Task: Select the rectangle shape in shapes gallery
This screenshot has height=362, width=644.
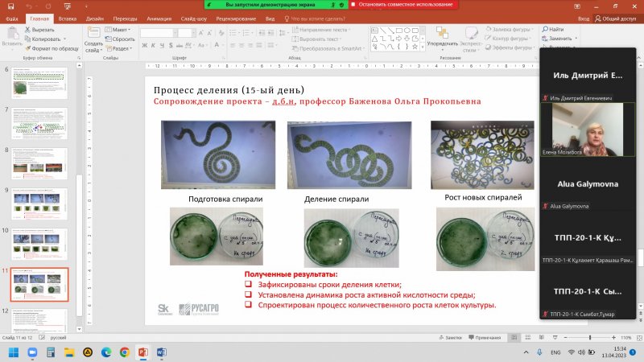Action: 398,31
